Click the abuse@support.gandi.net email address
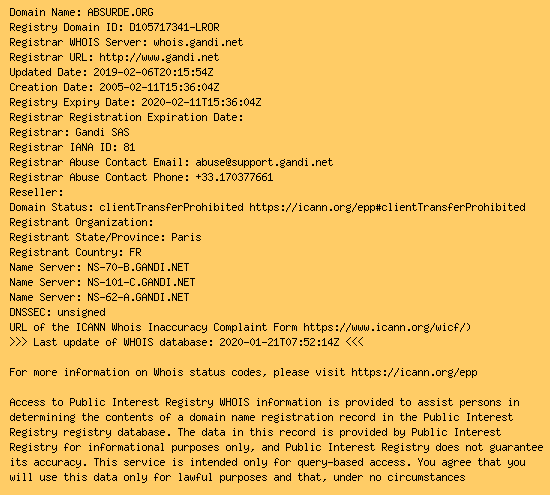The width and height of the screenshot is (550, 495). 264,162
